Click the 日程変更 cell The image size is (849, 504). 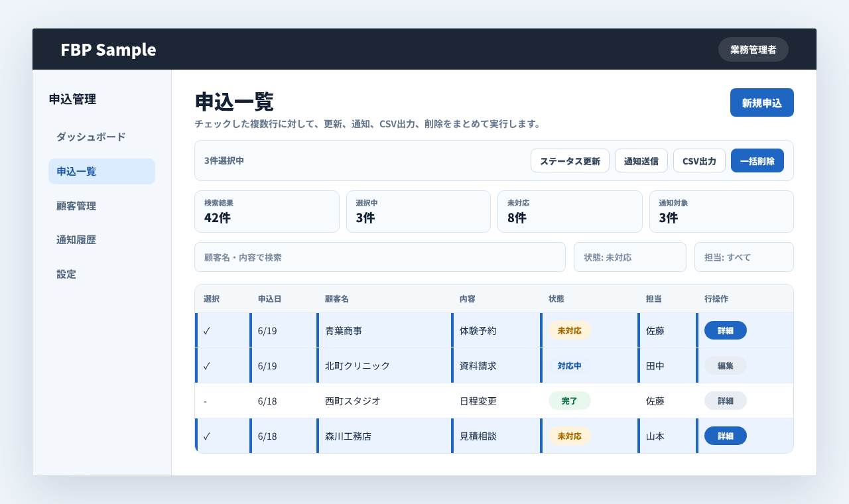tap(478, 401)
